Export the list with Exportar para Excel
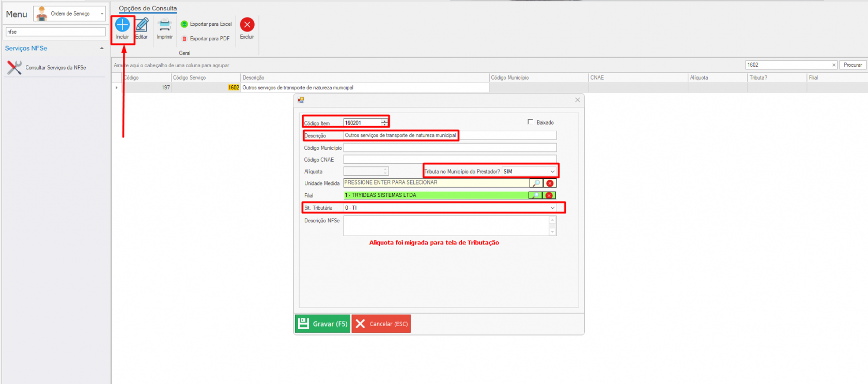This screenshot has width=868, height=384. [206, 24]
